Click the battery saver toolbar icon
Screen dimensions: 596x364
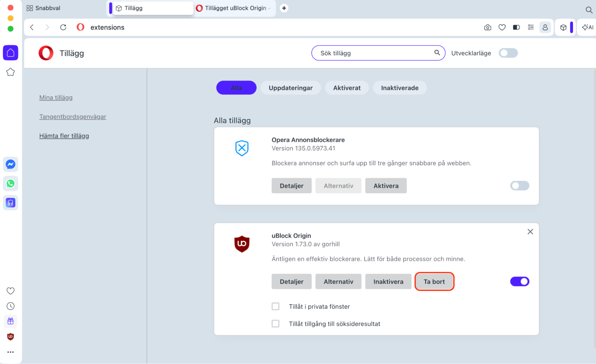tap(516, 27)
